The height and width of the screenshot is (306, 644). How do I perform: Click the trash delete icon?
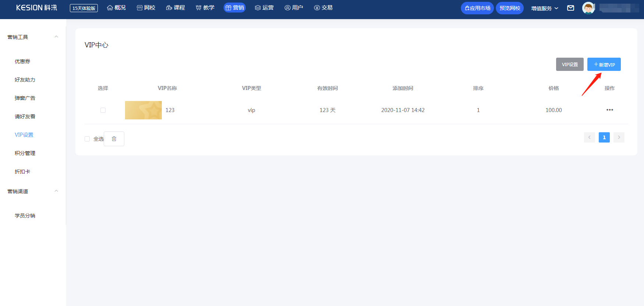tap(114, 139)
